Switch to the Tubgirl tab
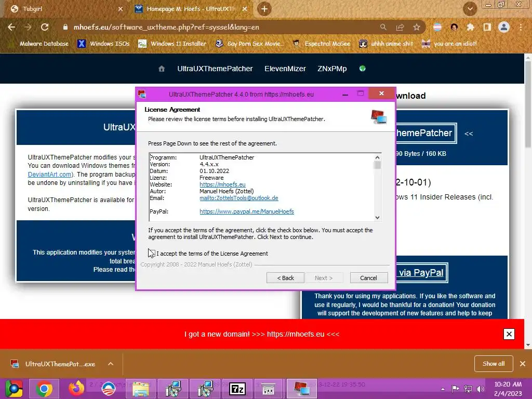Screen dimensions: 532x399 click(x=64, y=9)
